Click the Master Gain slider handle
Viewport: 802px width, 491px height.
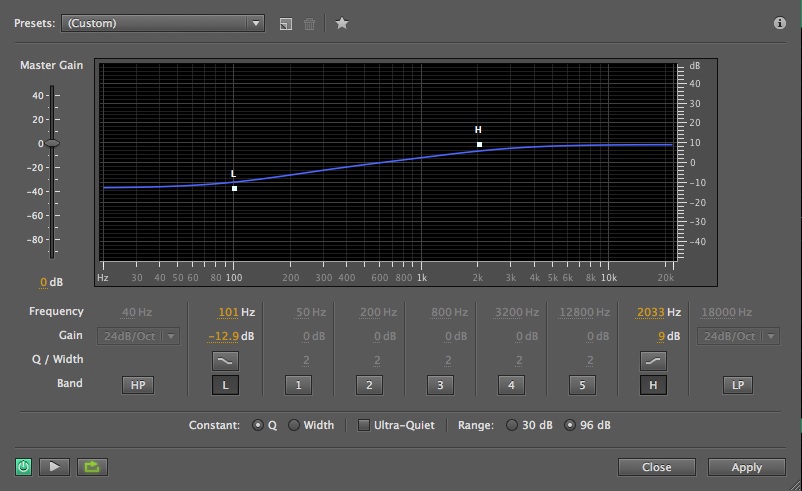pyautogui.click(x=52, y=143)
